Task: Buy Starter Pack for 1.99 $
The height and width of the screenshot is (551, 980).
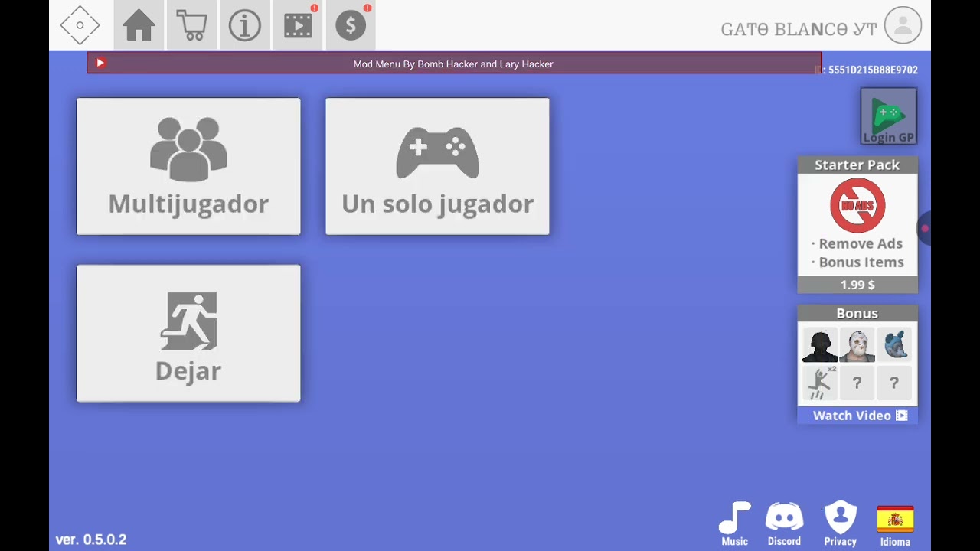Action: [857, 285]
